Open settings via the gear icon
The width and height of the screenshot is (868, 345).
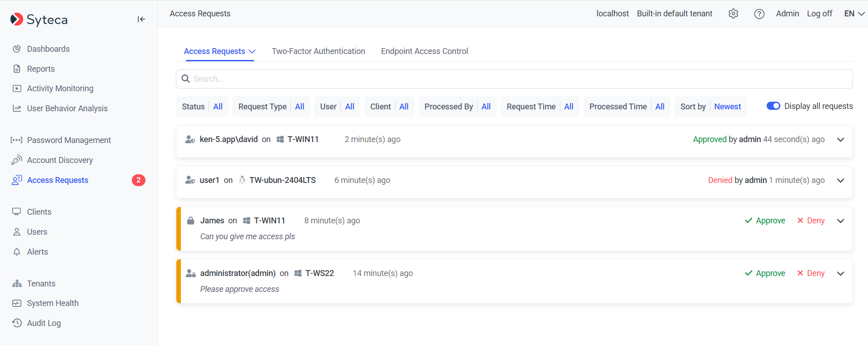(733, 14)
